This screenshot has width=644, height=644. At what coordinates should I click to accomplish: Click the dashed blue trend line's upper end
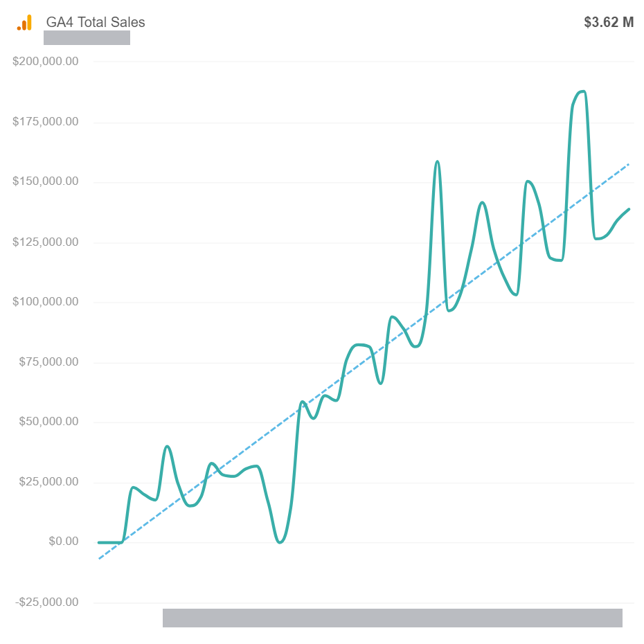click(x=628, y=165)
